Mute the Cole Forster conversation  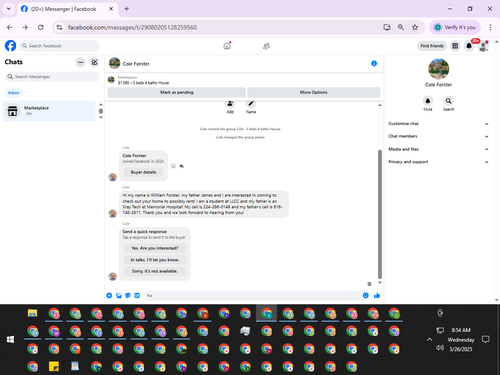point(428,101)
